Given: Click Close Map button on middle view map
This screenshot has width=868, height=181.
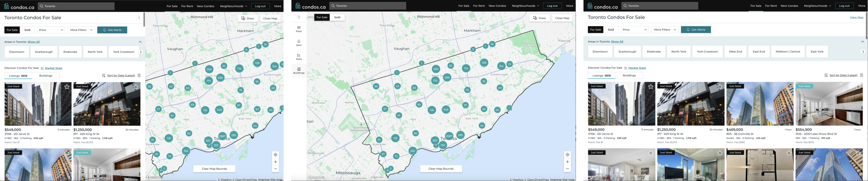Looking at the screenshot, I should pyautogui.click(x=562, y=18).
